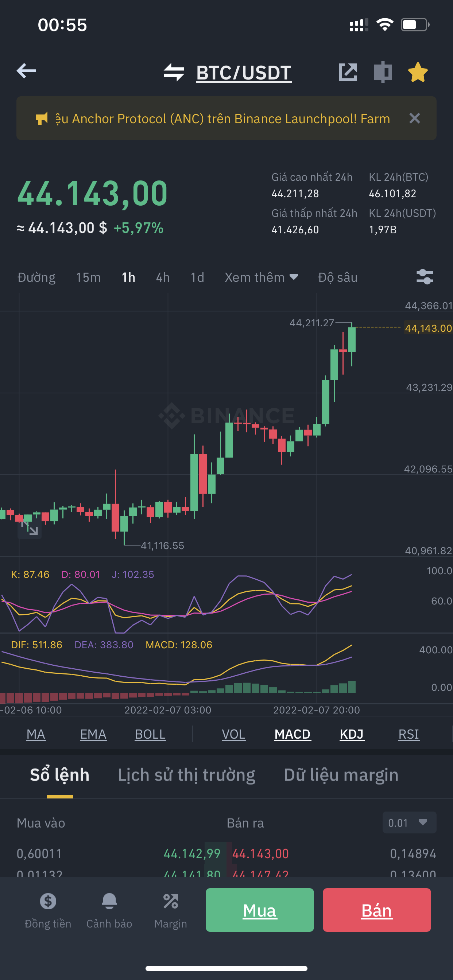Screen dimensions: 453x980
Task: Select the Sổ lệnh order book tab
Action: (x=60, y=775)
